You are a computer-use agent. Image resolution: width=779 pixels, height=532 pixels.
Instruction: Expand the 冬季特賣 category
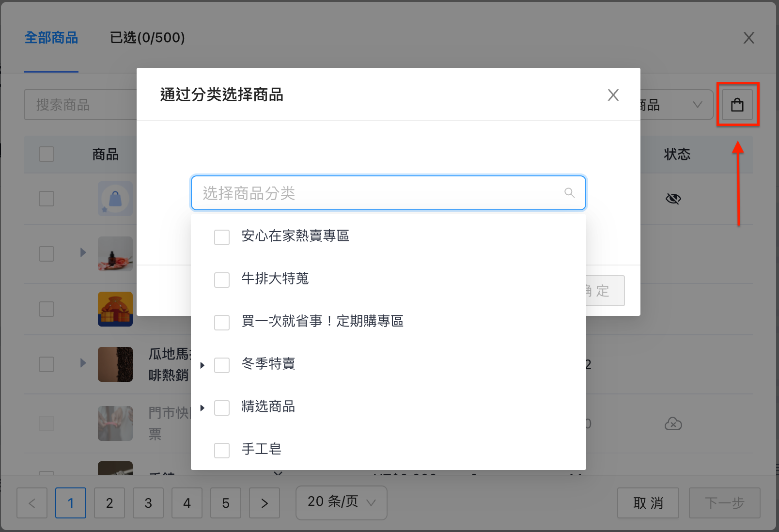pyautogui.click(x=203, y=365)
